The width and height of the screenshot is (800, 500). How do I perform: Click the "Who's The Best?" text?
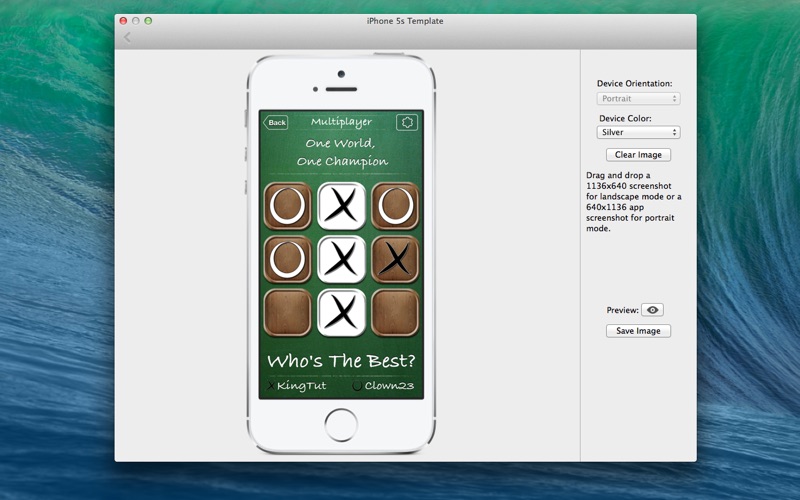[341, 361]
